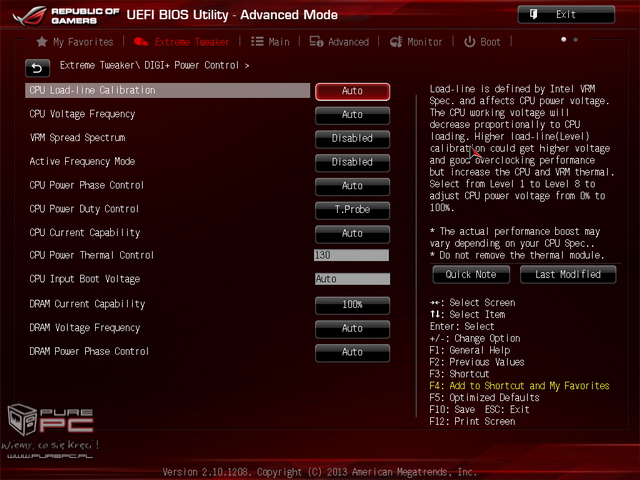
Task: Select the CPU Power Phase Control label
Action: (x=87, y=185)
